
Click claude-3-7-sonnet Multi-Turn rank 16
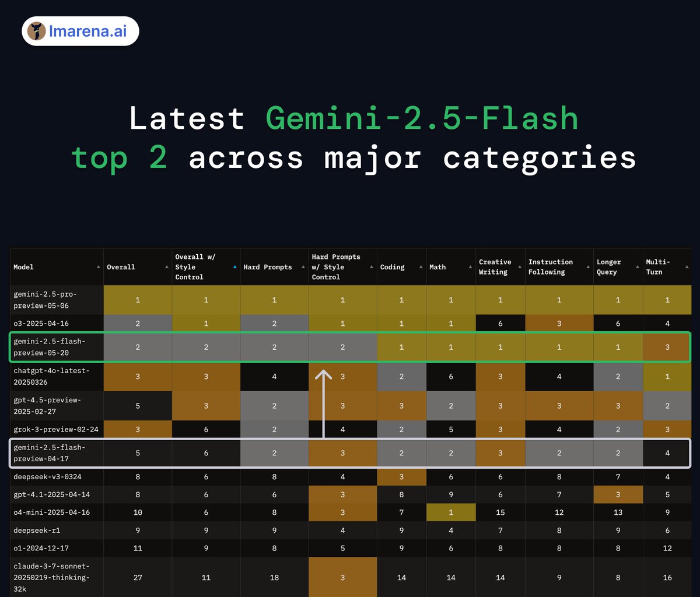click(667, 577)
